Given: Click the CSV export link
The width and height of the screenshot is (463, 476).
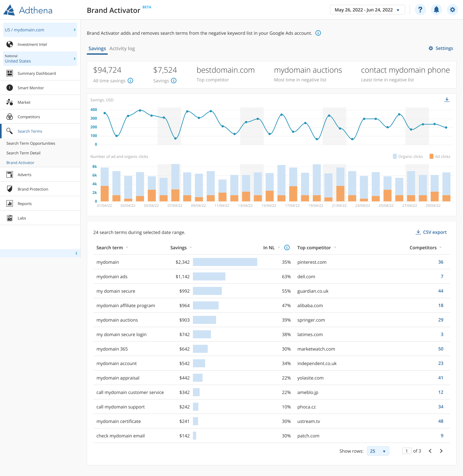Looking at the screenshot, I should pyautogui.click(x=431, y=232).
